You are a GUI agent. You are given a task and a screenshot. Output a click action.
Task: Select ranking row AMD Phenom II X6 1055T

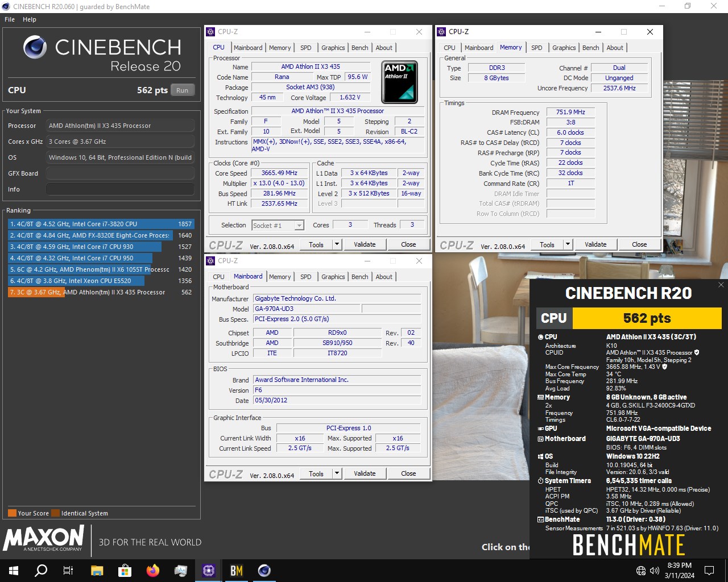101,269
